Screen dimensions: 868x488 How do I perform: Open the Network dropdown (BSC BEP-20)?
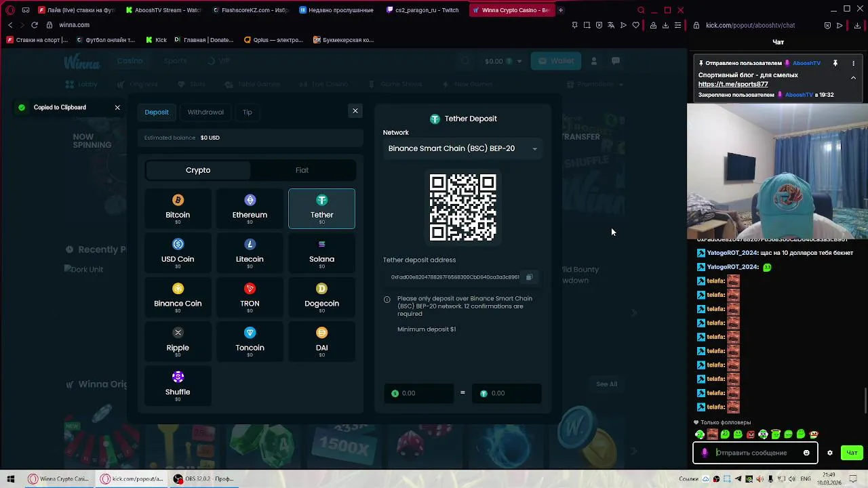[x=462, y=148]
